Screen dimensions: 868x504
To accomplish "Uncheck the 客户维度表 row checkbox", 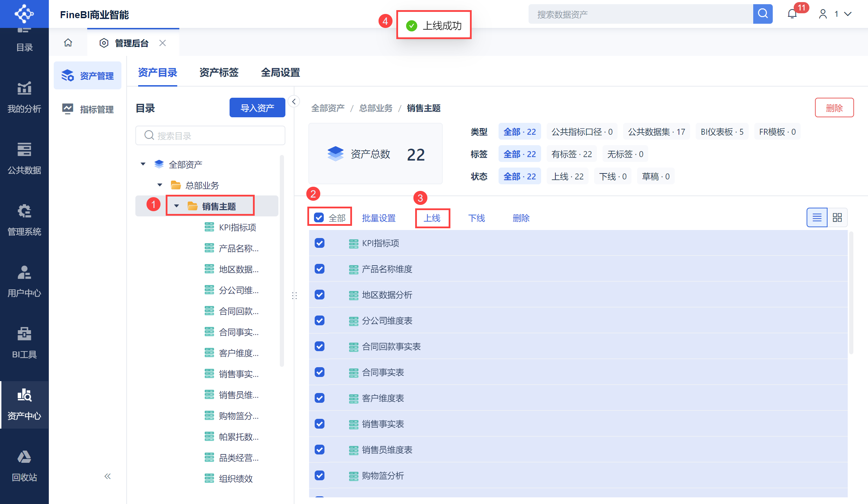I will [x=320, y=398].
